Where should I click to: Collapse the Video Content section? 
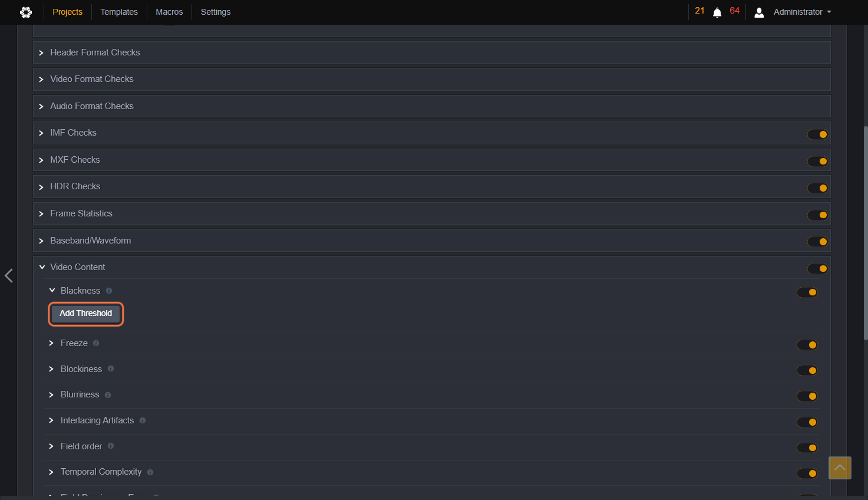pos(42,267)
